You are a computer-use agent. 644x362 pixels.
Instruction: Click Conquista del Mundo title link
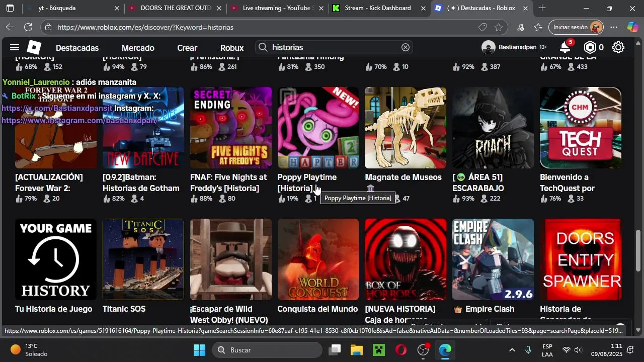pyautogui.click(x=317, y=309)
